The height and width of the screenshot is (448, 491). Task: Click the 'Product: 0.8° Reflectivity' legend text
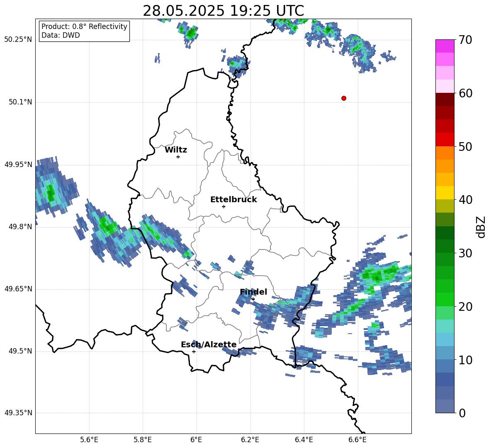(x=84, y=26)
